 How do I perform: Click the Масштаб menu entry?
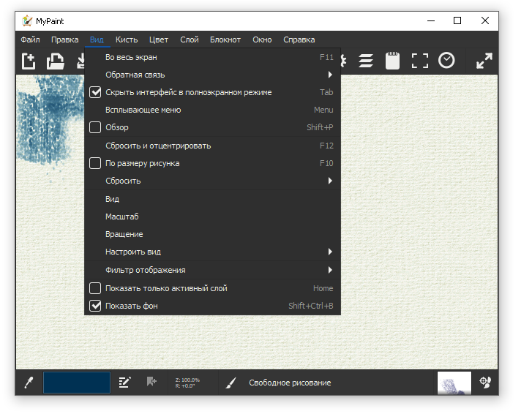[212, 217]
